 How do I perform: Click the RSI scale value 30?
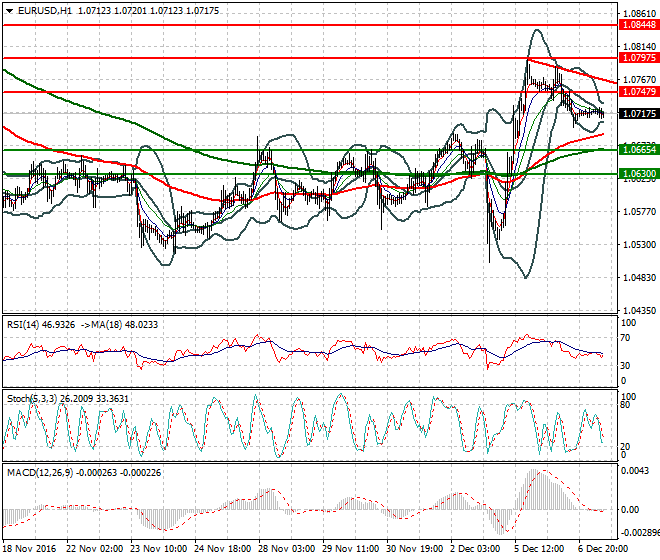[x=625, y=365]
